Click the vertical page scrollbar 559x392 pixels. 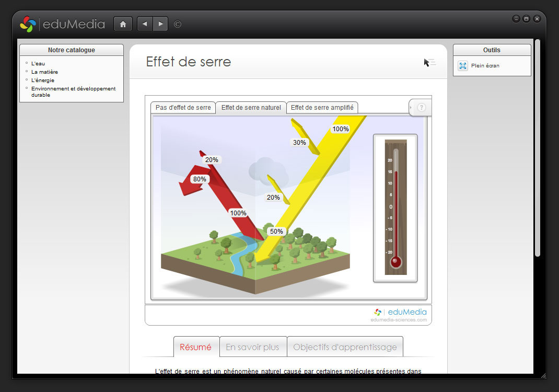(x=537, y=146)
